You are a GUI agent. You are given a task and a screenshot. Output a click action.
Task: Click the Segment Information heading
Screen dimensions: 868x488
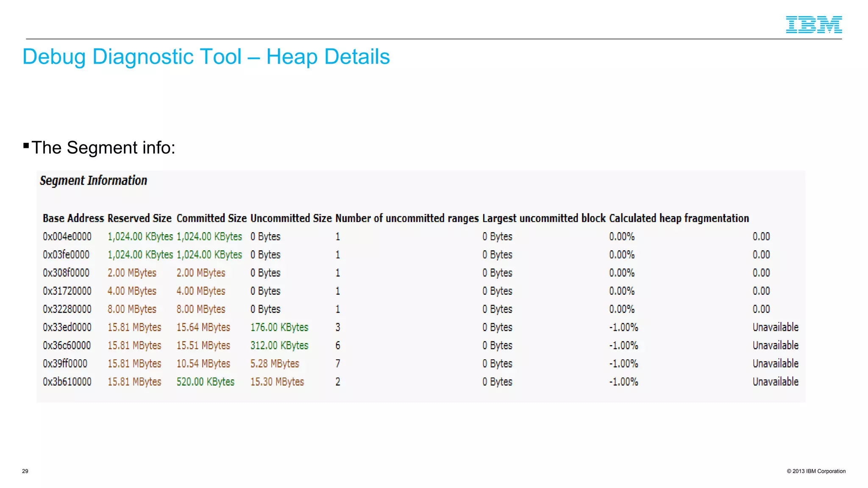[93, 181]
